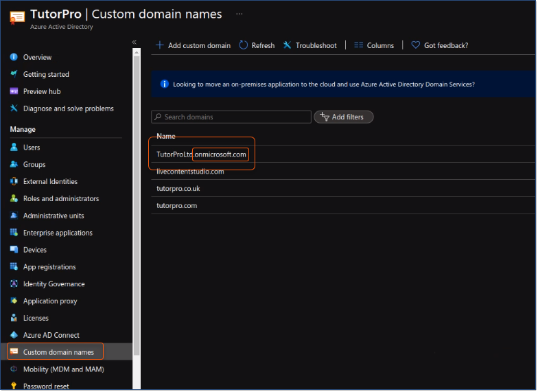
Task: Click the Roles and administrators icon
Action: point(14,199)
